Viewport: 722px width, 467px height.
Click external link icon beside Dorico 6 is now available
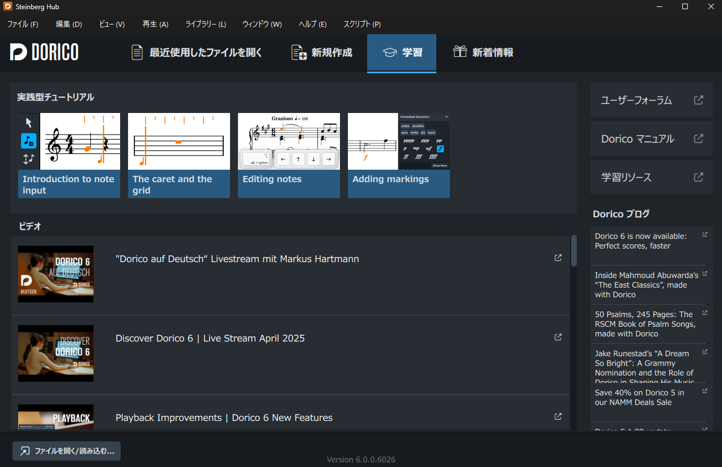click(705, 235)
